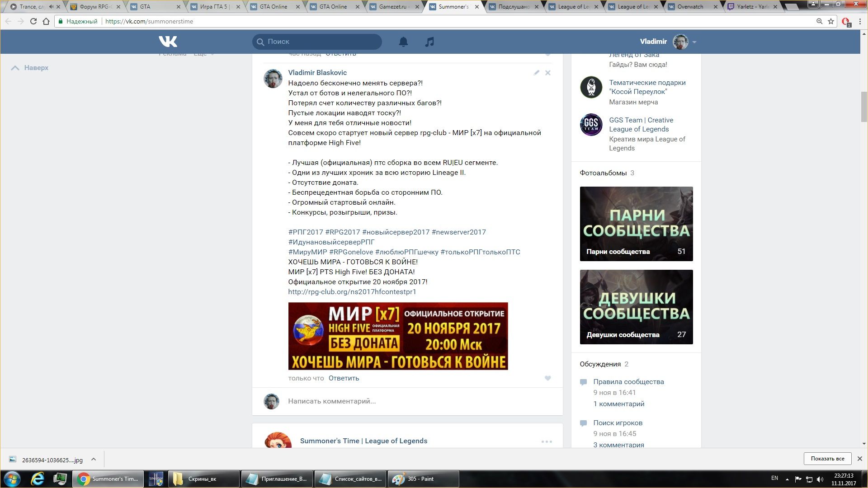This screenshot has width=868, height=488.
Task: Like the comment with the heart icon
Action: coord(547,378)
